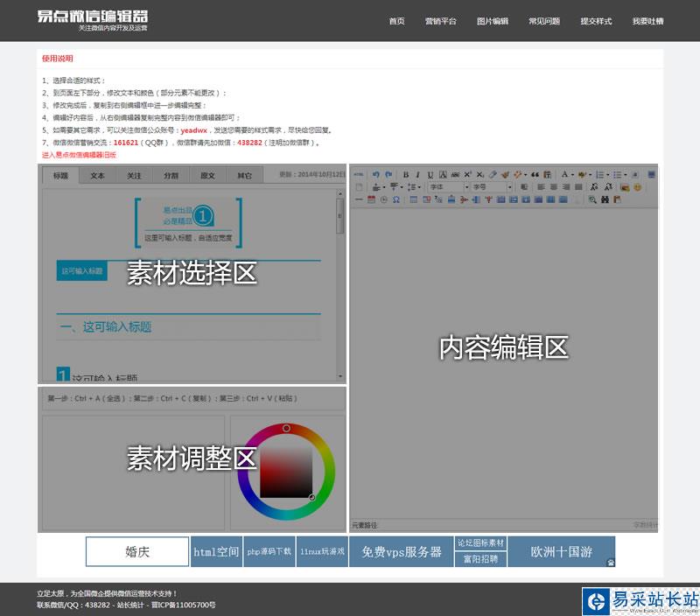Click the eraser clear-formatting icon
Image resolution: width=700 pixels, height=616 pixels.
tap(493, 174)
